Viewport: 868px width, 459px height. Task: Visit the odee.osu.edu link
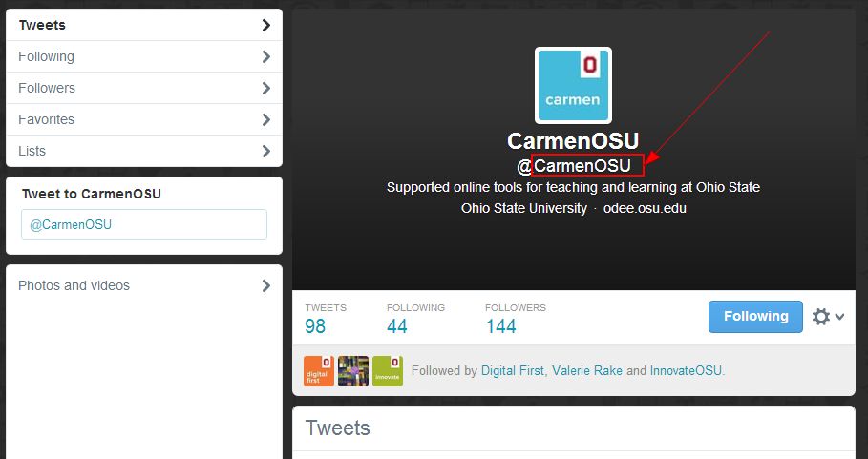pyautogui.click(x=645, y=208)
